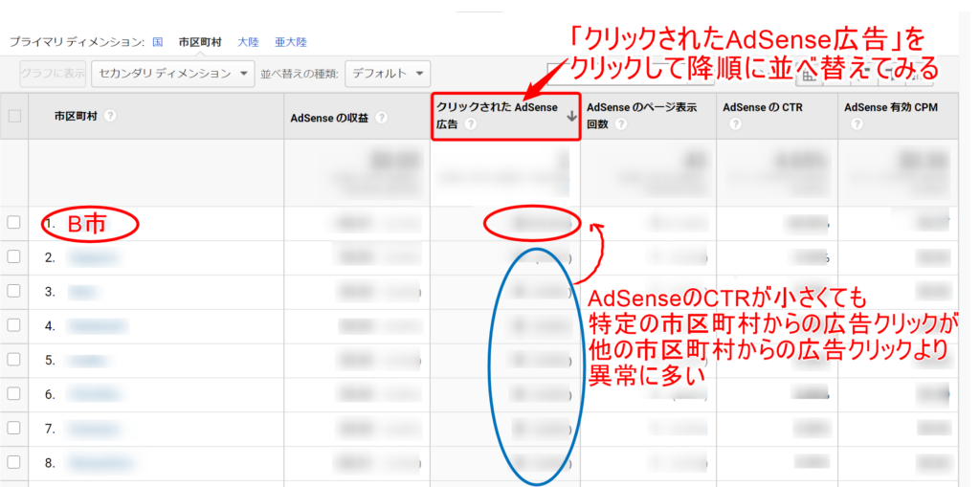
Task: Open the city link in row 8
Action: (x=100, y=463)
